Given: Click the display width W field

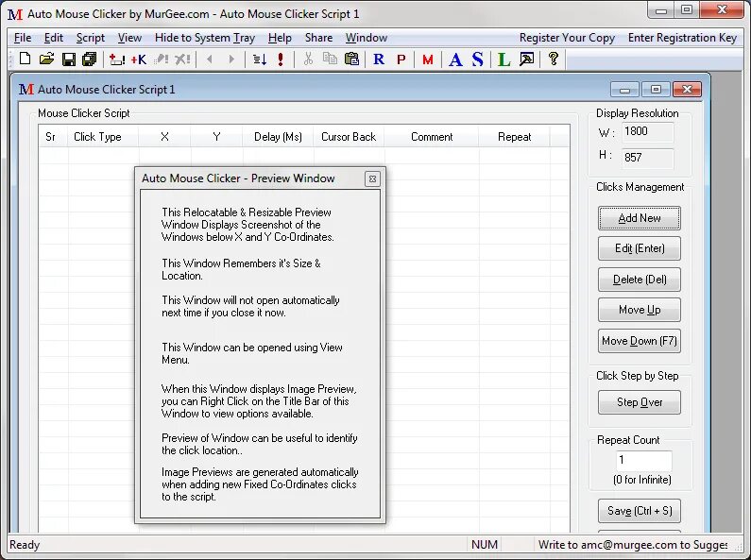Looking at the screenshot, I should [647, 131].
